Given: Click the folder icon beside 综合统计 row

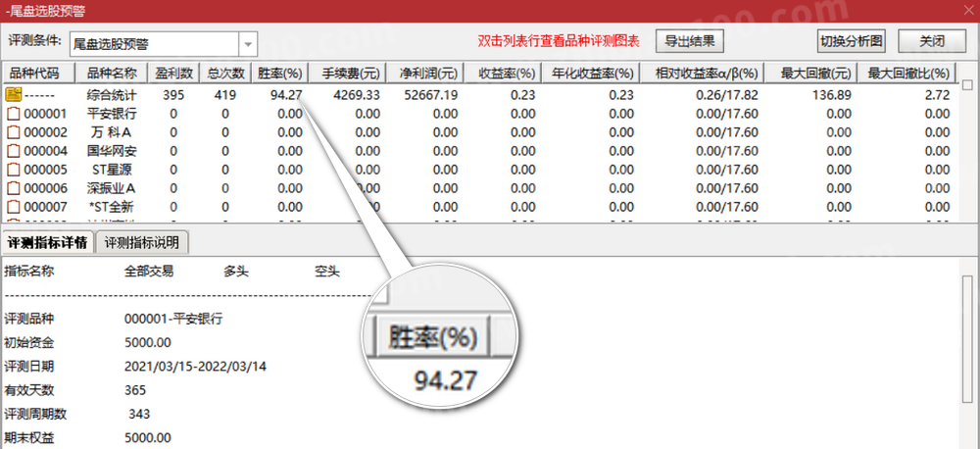Looking at the screenshot, I should [14, 95].
